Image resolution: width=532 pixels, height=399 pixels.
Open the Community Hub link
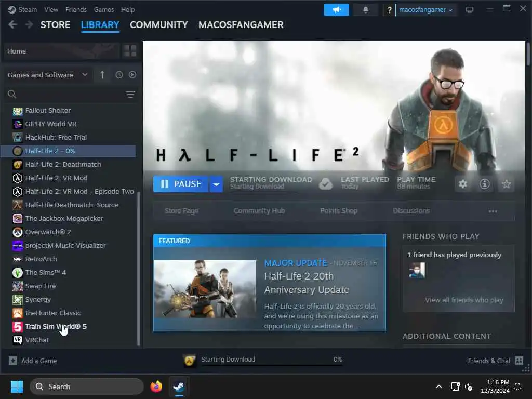pyautogui.click(x=259, y=211)
